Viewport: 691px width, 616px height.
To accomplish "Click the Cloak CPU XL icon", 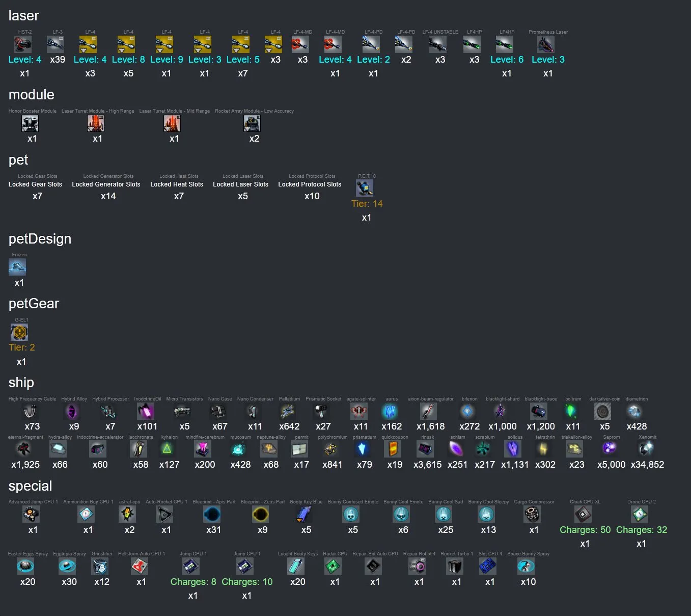I will (583, 514).
